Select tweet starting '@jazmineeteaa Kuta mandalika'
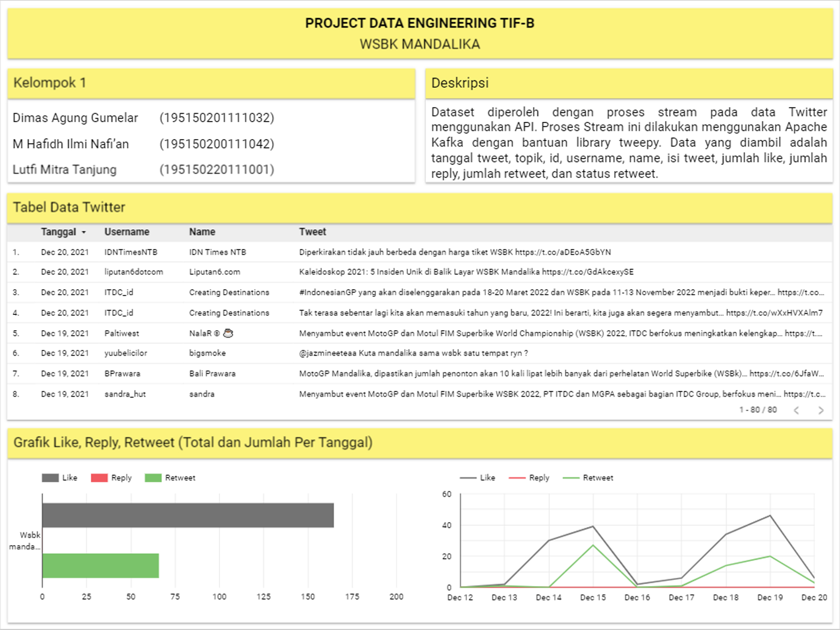Image resolution: width=840 pixels, height=630 pixels. pyautogui.click(x=413, y=353)
